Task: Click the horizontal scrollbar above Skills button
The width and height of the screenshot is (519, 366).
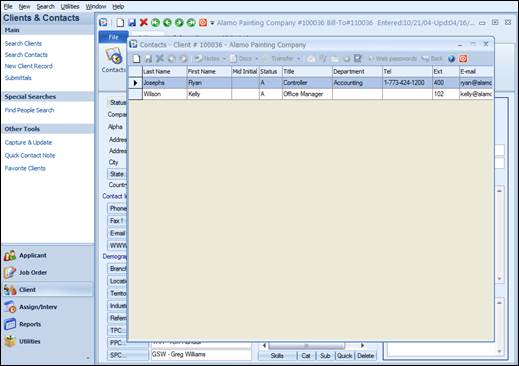Action: pyautogui.click(x=313, y=345)
